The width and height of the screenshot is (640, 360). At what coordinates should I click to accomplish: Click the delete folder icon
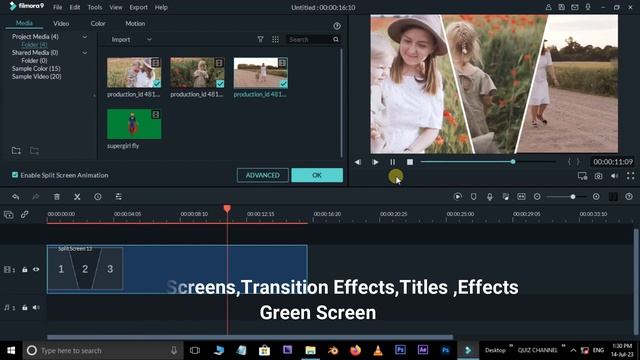click(34, 151)
